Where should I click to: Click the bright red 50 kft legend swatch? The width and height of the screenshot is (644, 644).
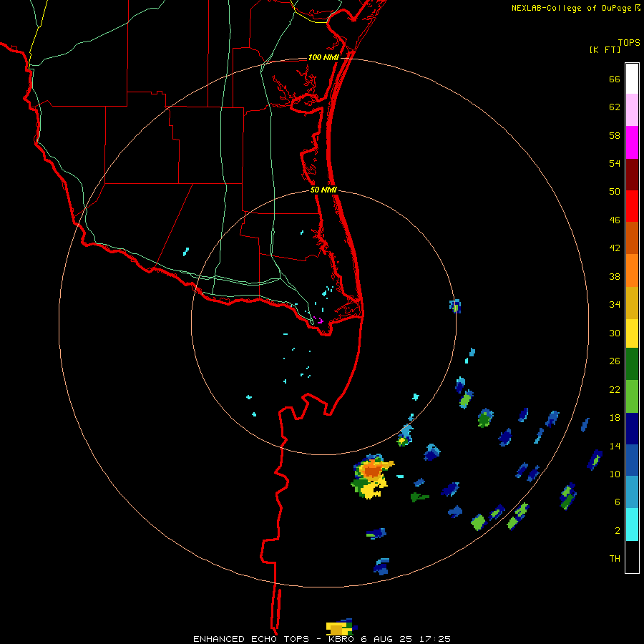632,206
